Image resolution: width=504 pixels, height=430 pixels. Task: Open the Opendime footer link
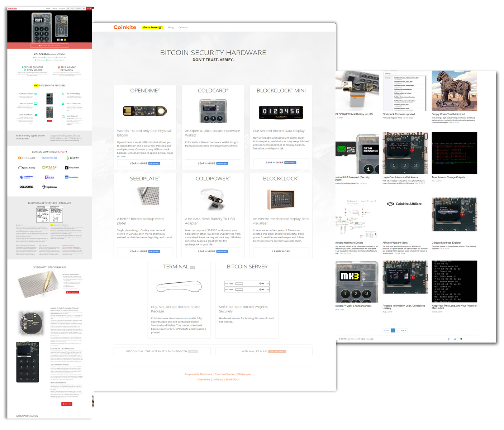pos(204,379)
